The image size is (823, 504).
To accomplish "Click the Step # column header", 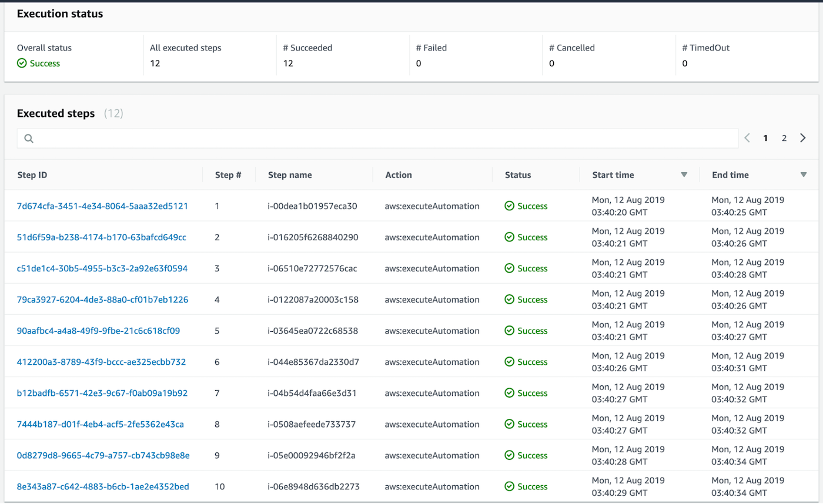I will [228, 175].
